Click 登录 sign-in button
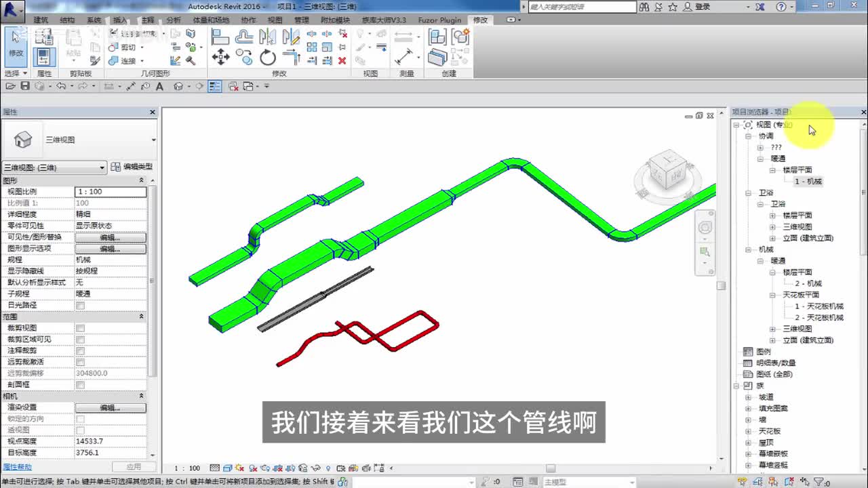This screenshot has width=868, height=488. (698, 7)
